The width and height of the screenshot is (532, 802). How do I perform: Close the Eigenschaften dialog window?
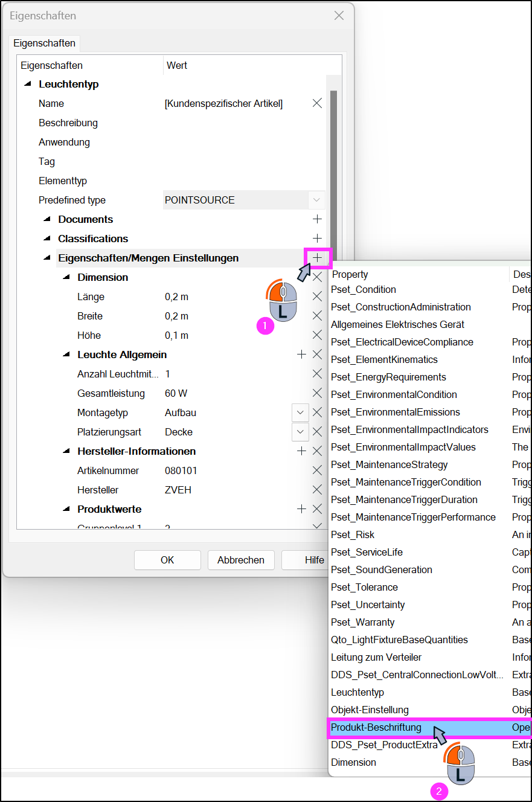pos(339,16)
